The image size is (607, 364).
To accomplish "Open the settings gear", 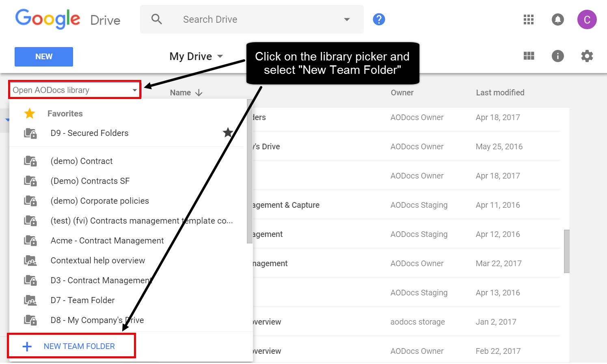I will click(x=587, y=56).
